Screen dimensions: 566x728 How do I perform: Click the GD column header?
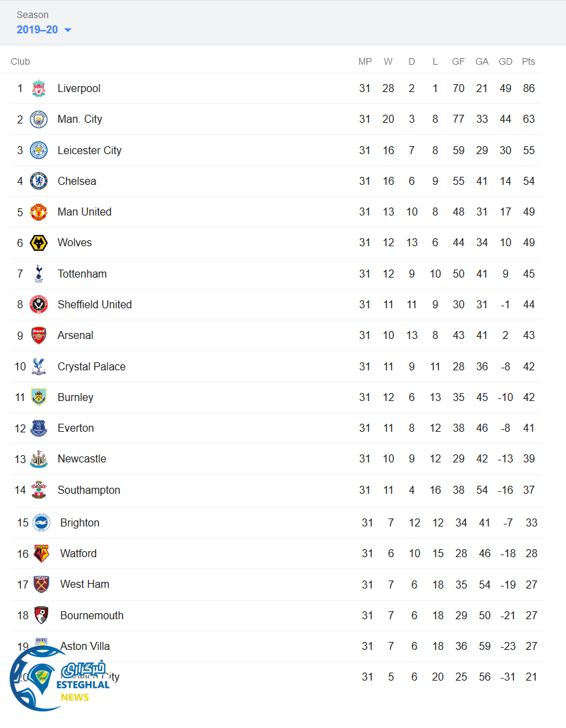point(505,61)
